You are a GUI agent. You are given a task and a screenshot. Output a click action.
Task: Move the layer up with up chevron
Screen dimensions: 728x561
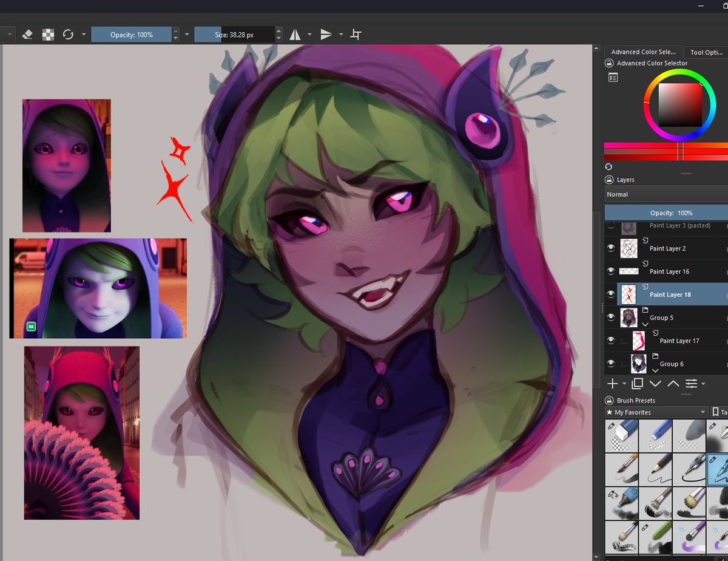[673, 384]
